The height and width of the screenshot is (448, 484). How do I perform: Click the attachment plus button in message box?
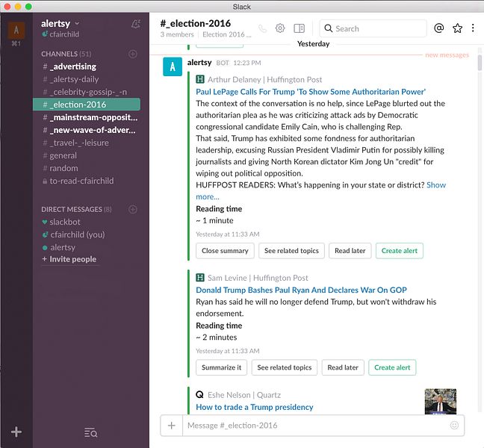tap(171, 426)
